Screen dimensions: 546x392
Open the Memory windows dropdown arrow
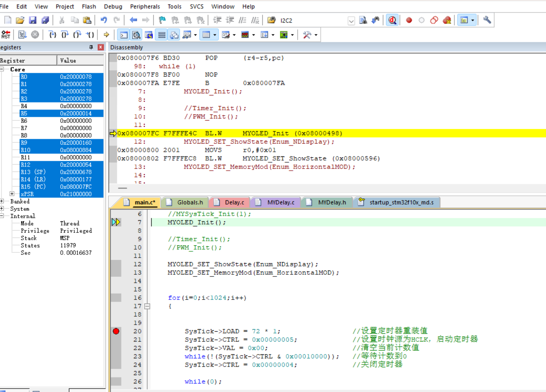[214, 35]
